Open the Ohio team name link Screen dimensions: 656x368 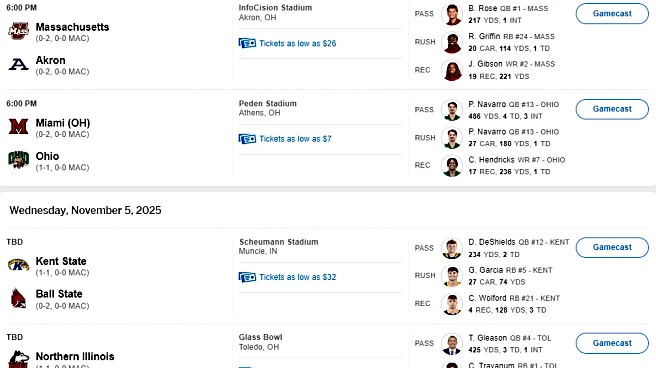[x=47, y=156]
